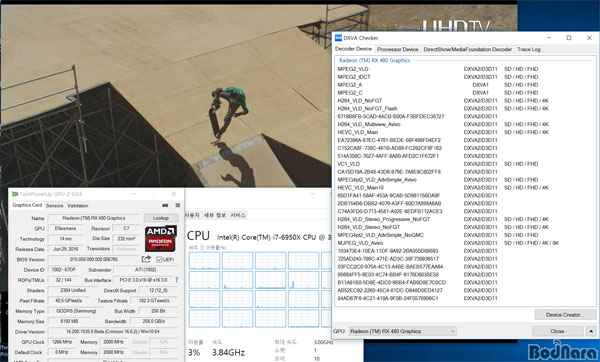Click the first CPU core graph in Task Manager

[204, 261]
